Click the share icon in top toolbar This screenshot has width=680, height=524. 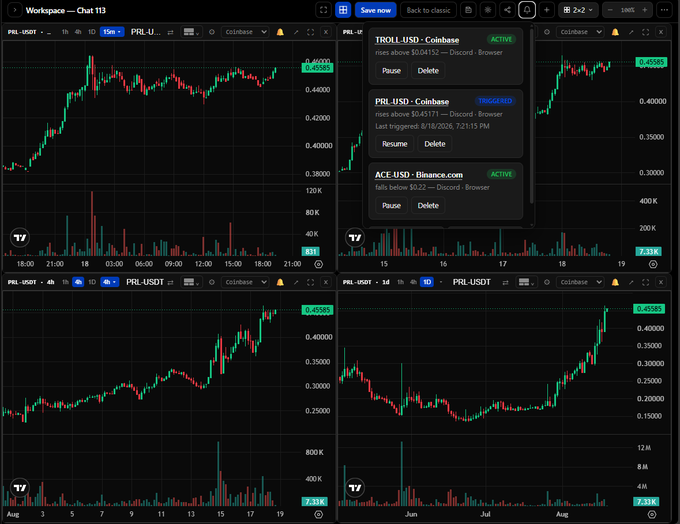507,10
